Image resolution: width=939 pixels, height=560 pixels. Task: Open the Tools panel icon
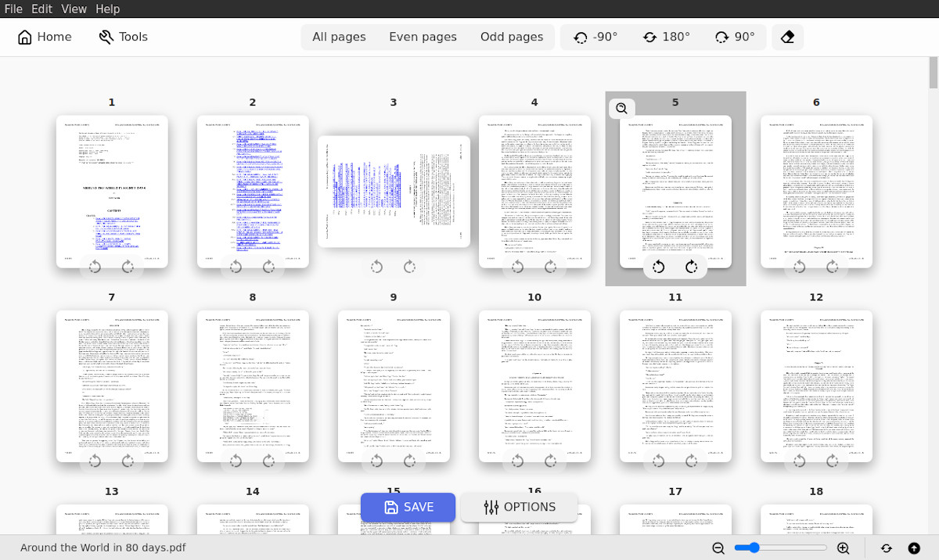click(122, 36)
